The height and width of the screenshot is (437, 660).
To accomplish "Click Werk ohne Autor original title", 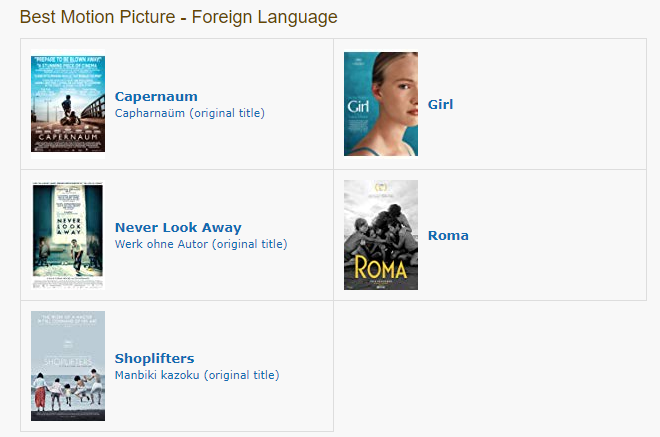I will point(201,244).
